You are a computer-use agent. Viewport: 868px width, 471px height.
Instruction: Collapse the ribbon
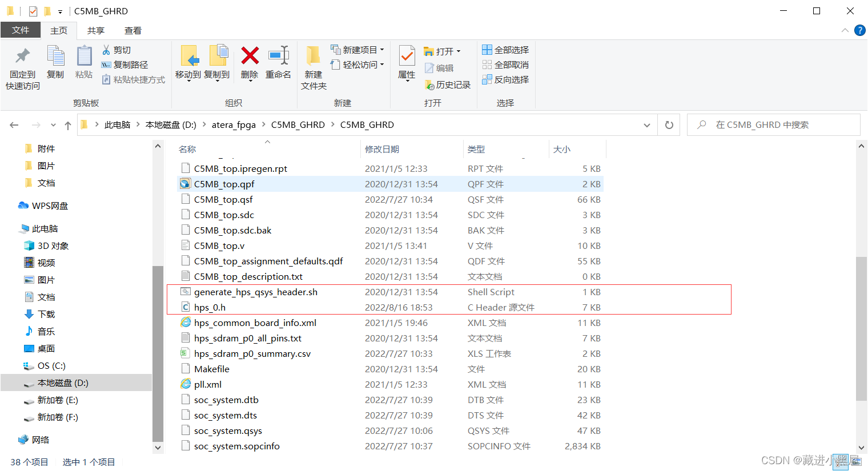click(845, 30)
